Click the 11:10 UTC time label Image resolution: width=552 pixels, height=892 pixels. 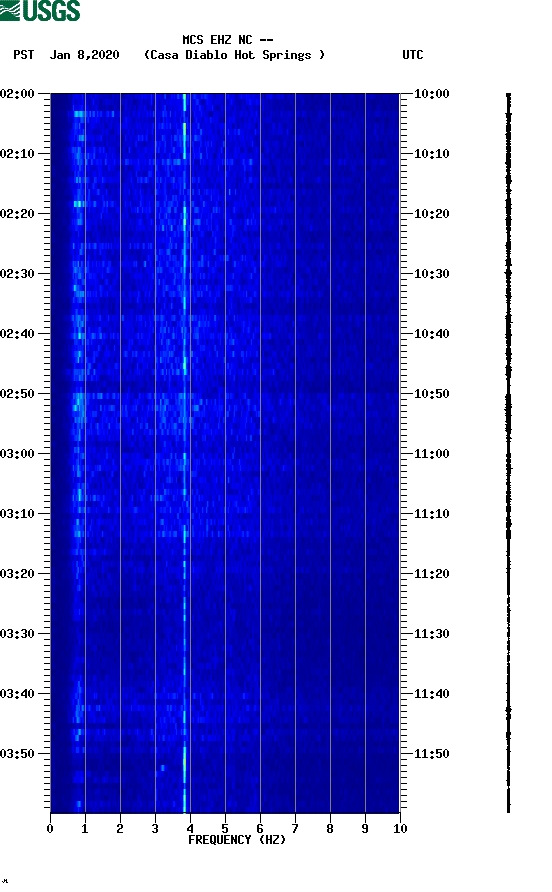click(x=431, y=514)
